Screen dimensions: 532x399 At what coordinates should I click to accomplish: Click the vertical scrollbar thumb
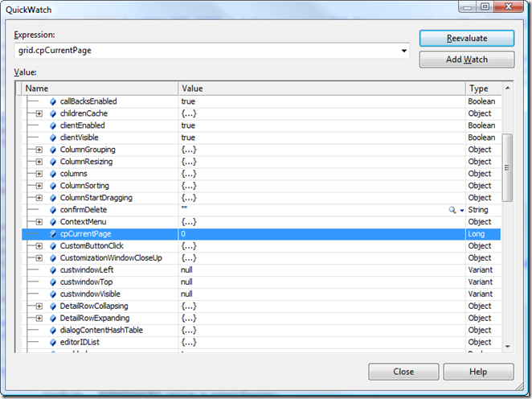tap(507, 168)
